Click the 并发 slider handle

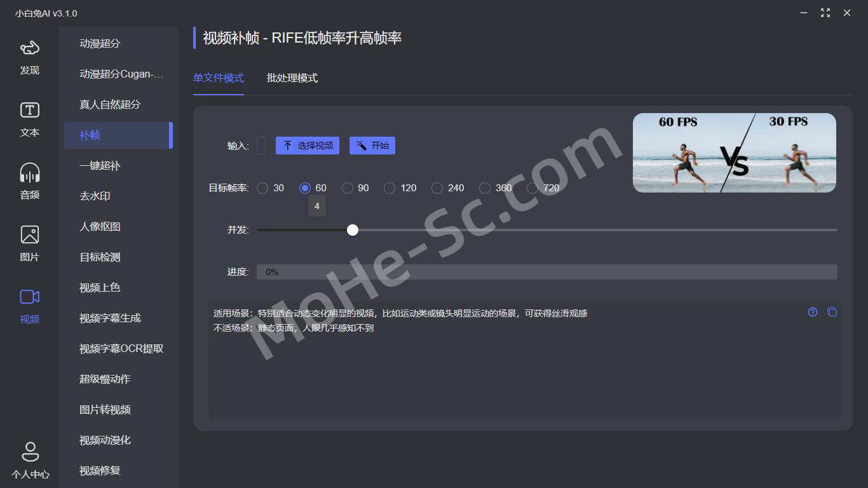point(353,230)
